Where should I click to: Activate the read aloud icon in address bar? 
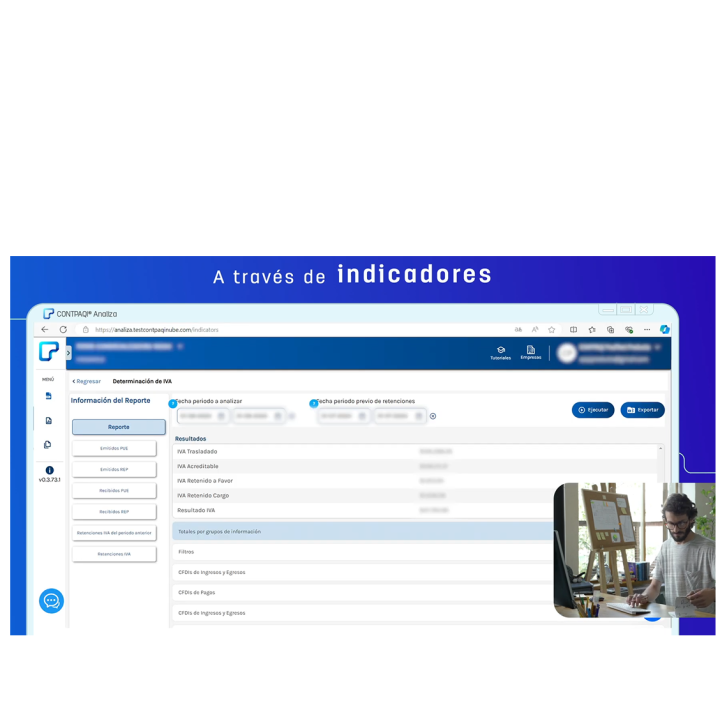(535, 329)
